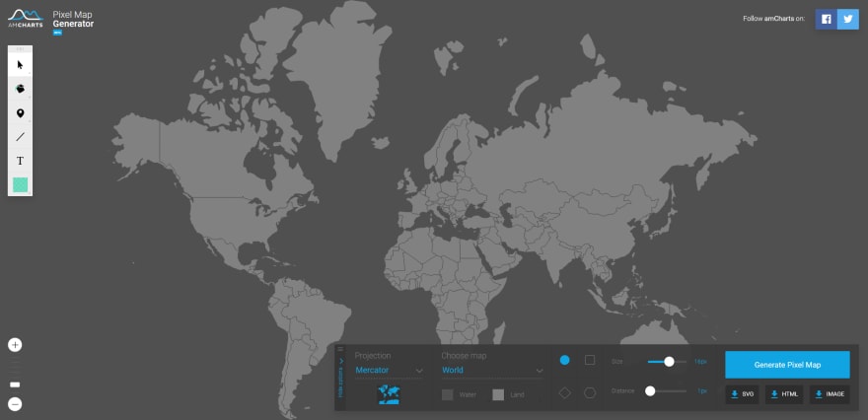Select the square pixel shape
Screen dimensions: 868x420
click(590, 360)
